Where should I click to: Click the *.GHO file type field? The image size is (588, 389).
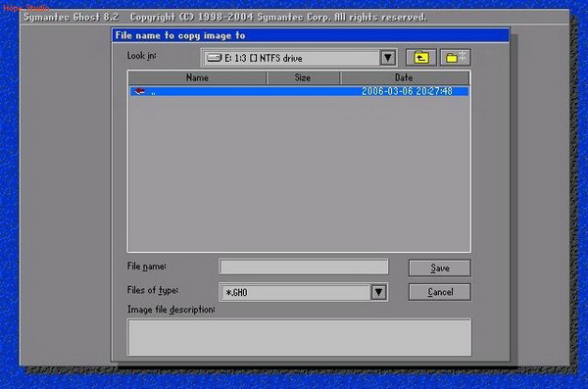tap(295, 292)
